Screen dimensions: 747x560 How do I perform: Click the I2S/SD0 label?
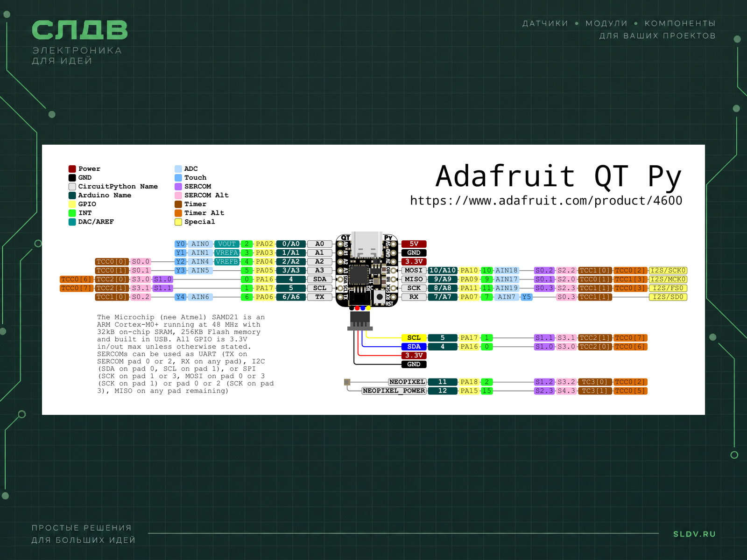[x=668, y=297]
